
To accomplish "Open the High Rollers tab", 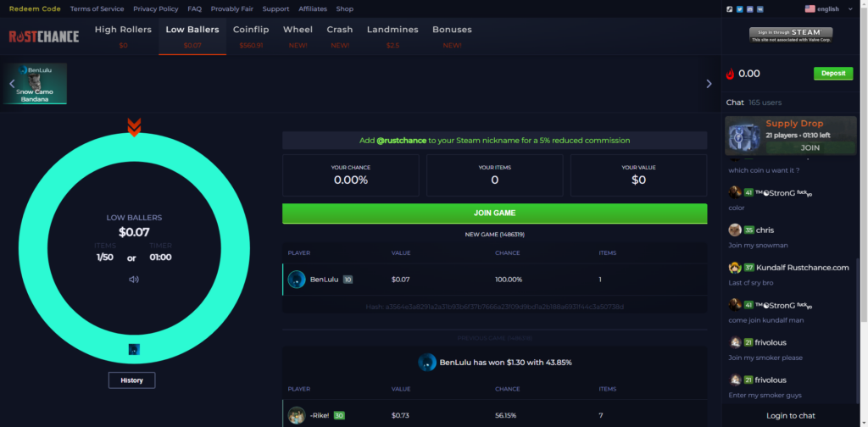I will (x=123, y=36).
